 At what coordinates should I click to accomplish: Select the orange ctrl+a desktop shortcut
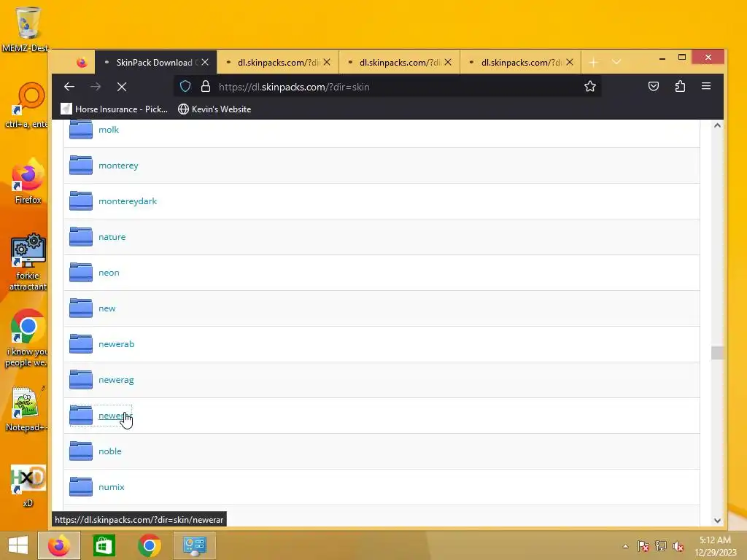pyautogui.click(x=28, y=105)
